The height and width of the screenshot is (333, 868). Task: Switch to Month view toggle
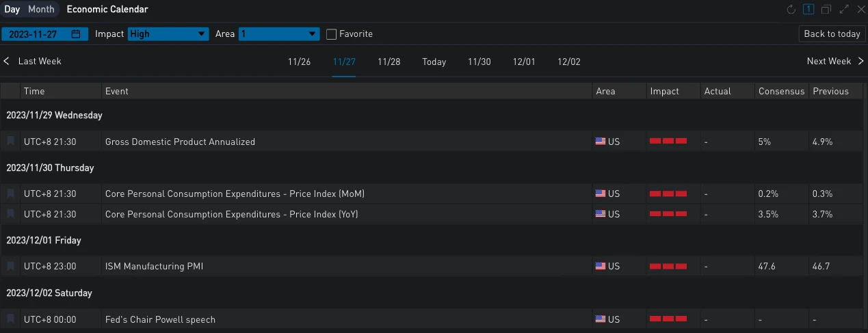pos(41,10)
